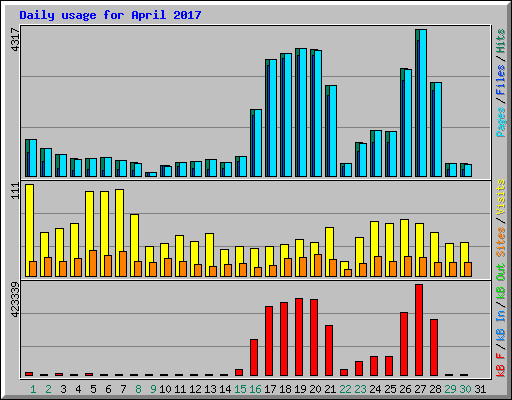Click day label "19" on the x-axis
The image size is (512, 400).
[300, 389]
